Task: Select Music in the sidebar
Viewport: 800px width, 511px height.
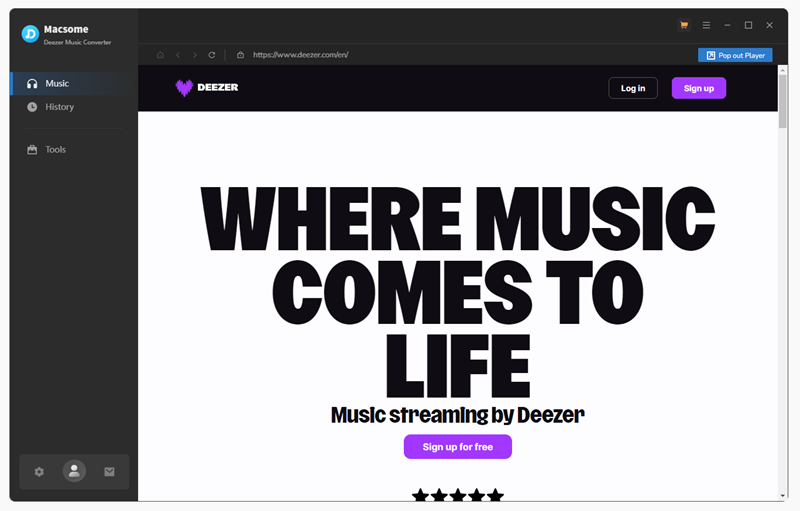Action: pyautogui.click(x=74, y=84)
